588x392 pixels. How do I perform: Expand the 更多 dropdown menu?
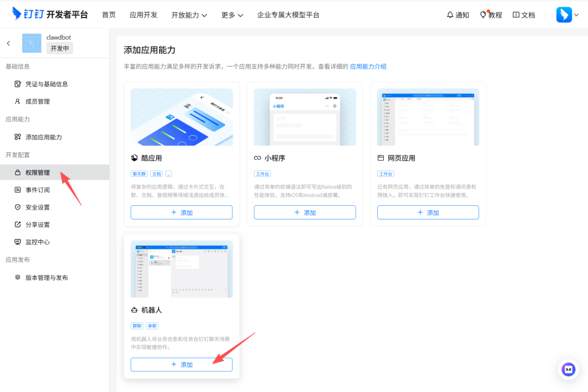pyautogui.click(x=232, y=15)
